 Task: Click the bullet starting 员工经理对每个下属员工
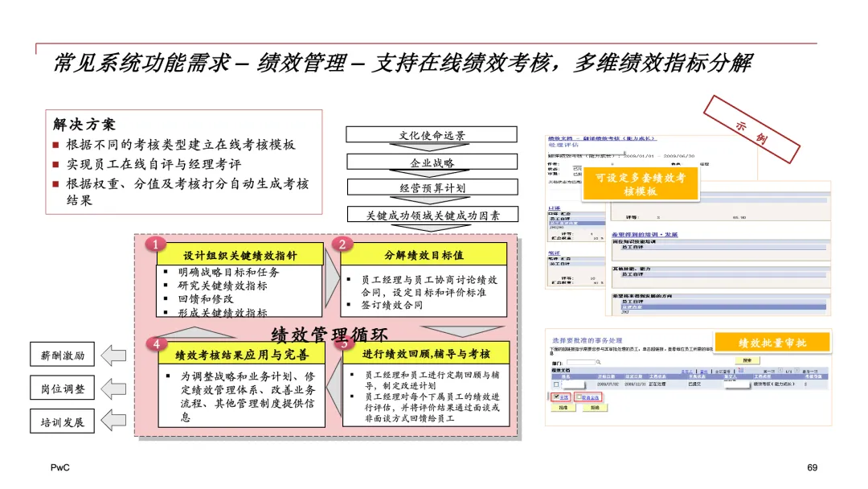[x=432, y=407]
